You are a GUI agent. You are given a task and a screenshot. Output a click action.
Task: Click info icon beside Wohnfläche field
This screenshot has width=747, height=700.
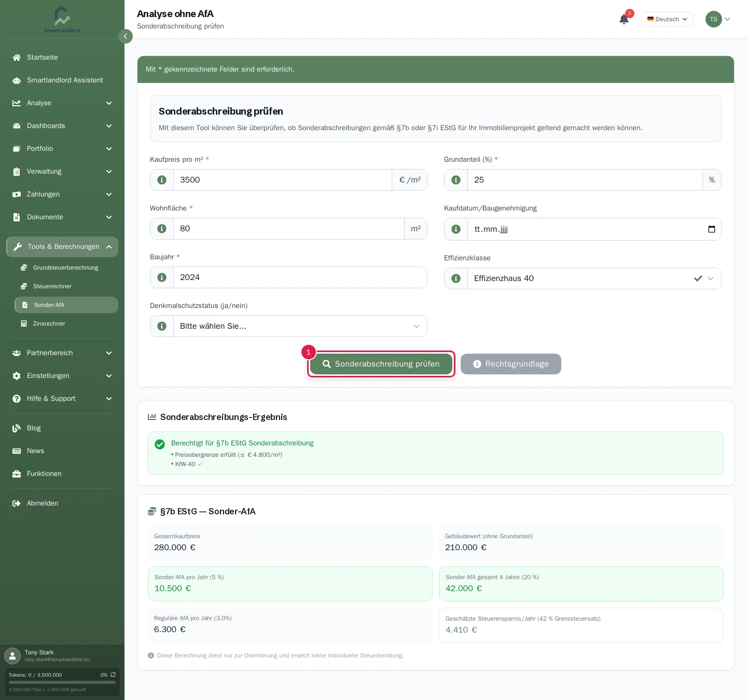click(x=162, y=229)
